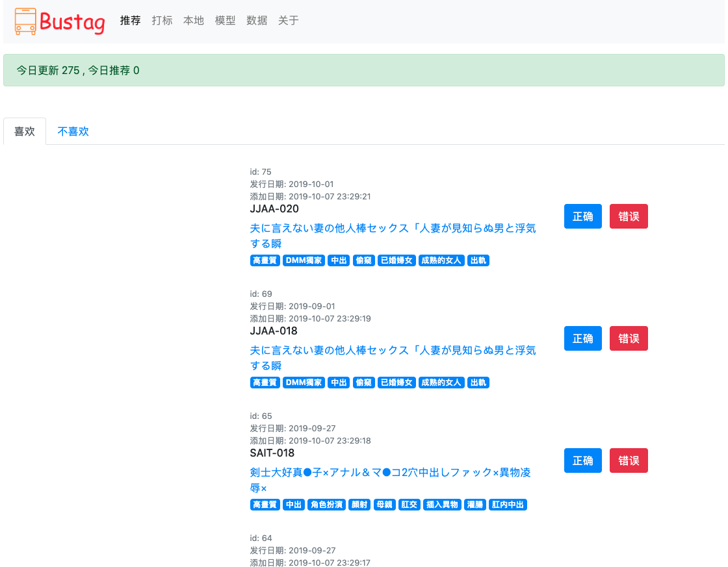Open the JJAA-020 title link
728x567 pixels.
tap(393, 236)
